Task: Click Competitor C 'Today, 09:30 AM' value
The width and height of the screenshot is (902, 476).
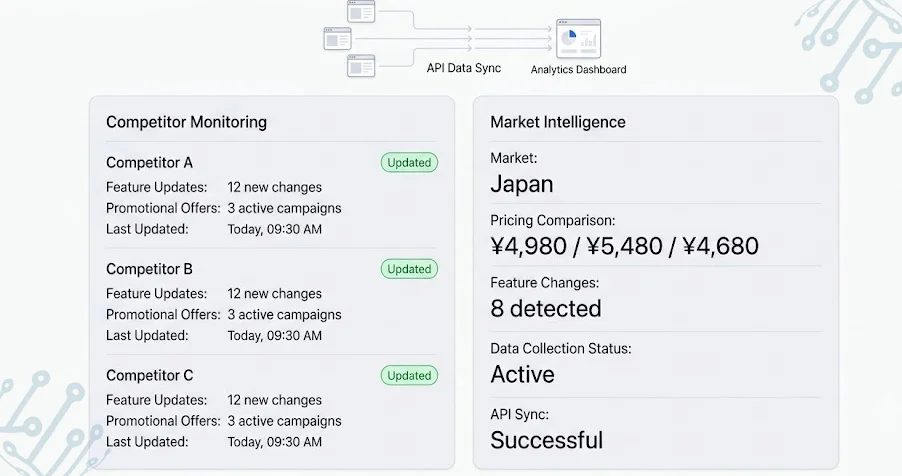Action: tap(274, 442)
